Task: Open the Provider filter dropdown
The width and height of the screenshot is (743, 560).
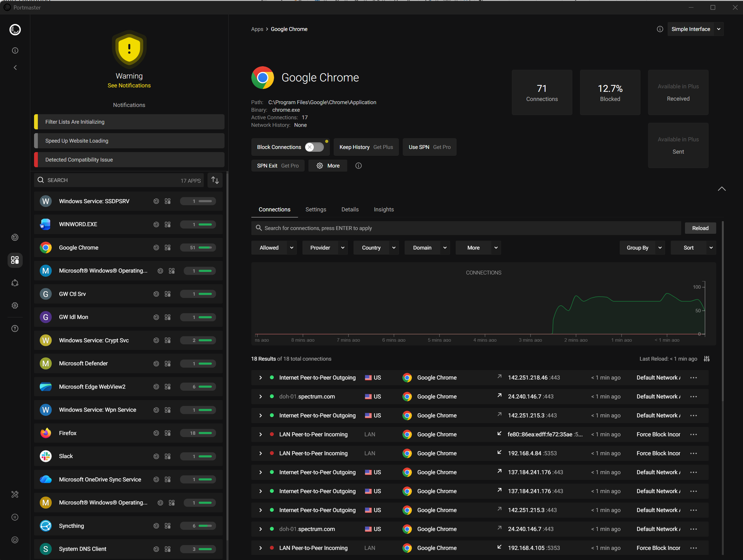Action: pos(325,248)
